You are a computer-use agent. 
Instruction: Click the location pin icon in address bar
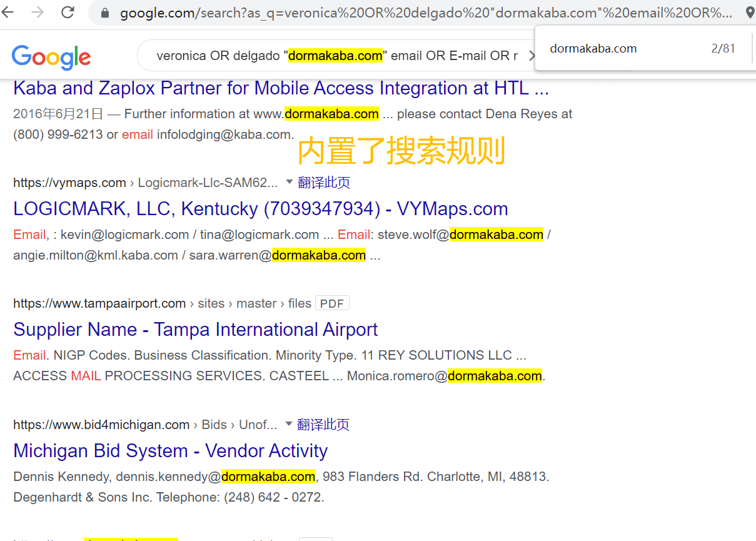(750, 13)
